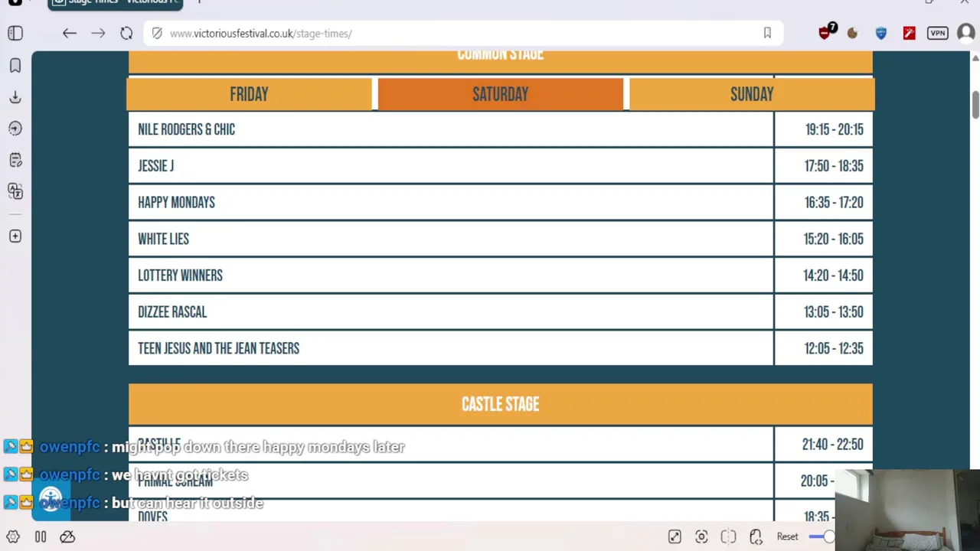The width and height of the screenshot is (980, 551).
Task: Open the downloads panel in the sidebar
Action: point(15,97)
